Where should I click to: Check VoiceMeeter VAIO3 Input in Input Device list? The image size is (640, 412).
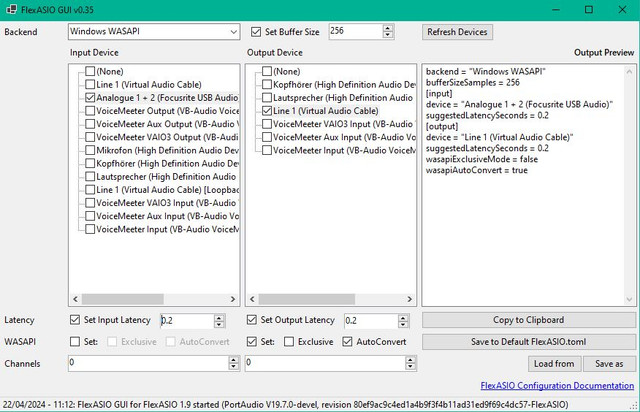pos(90,203)
